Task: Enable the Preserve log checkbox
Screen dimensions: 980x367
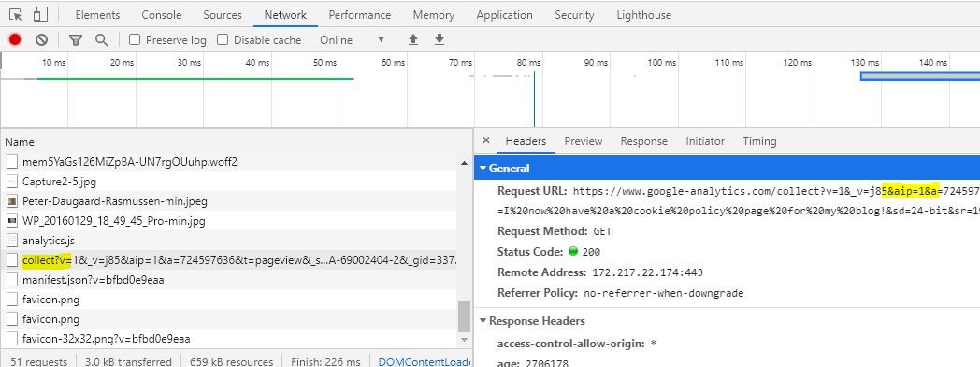Action: coord(135,40)
